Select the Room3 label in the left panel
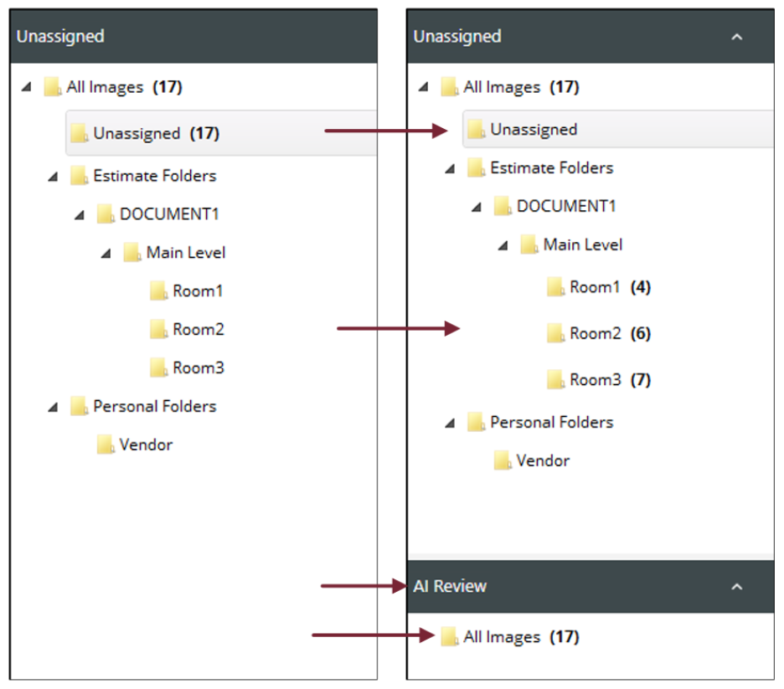 coord(199,368)
